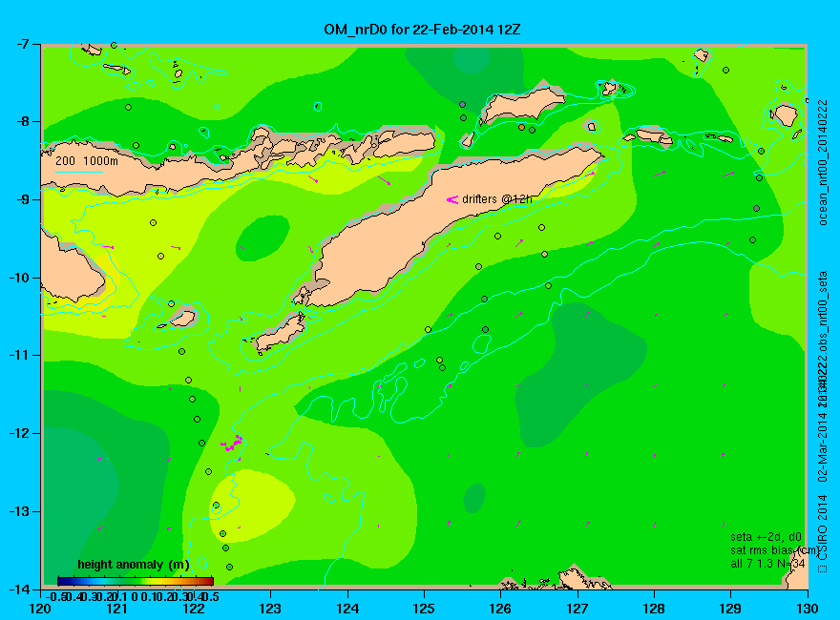Click the 'seta +-2d, d0' annotation
Image resolution: width=840 pixels, height=620 pixels.
click(x=766, y=537)
